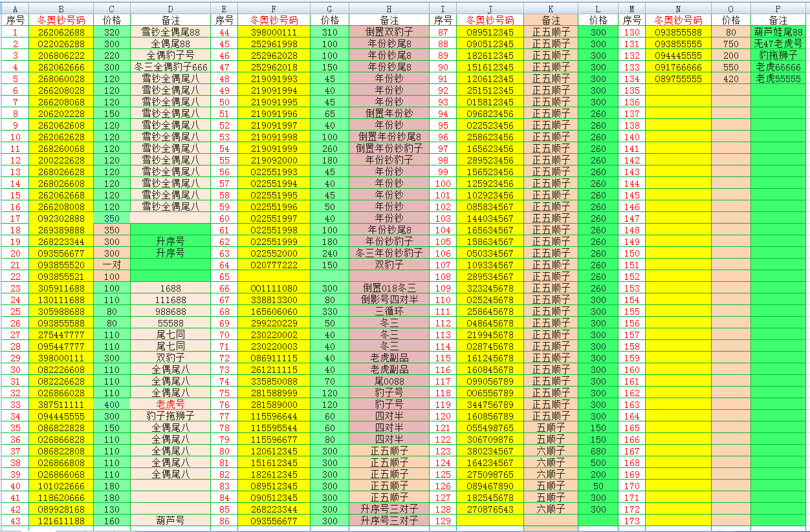This screenshot has height=532, width=810.
Task: Select column header K
Action: pos(551,9)
